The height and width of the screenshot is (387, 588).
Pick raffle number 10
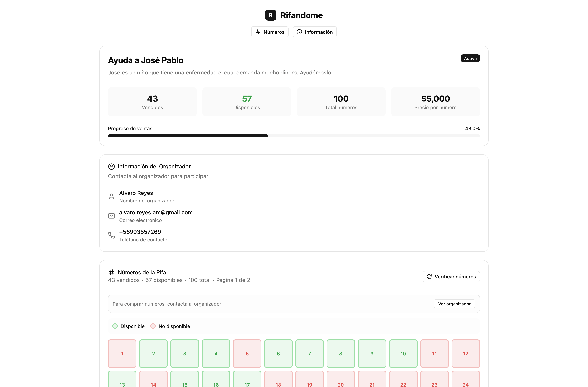pos(403,353)
